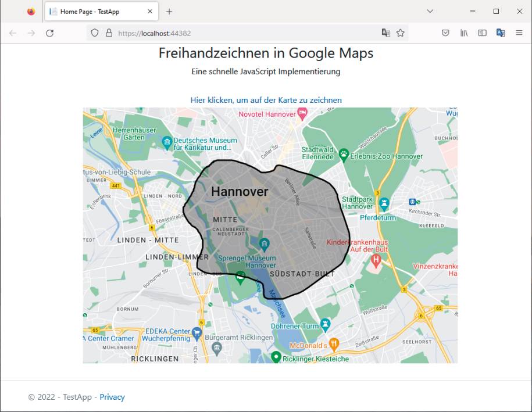Screen dimensions: 532x412
Task: Expand the list all tabs chevron
Action: click(430, 11)
